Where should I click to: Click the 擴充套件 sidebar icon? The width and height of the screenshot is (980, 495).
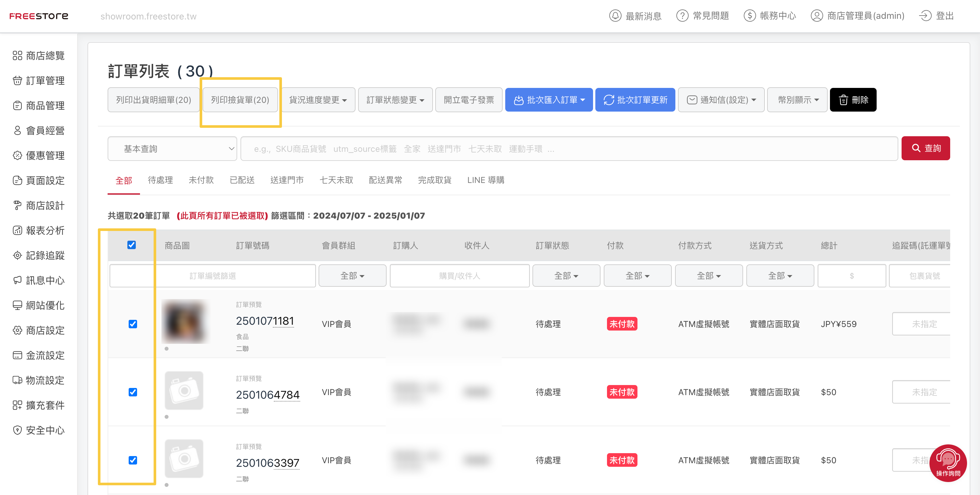coord(17,405)
